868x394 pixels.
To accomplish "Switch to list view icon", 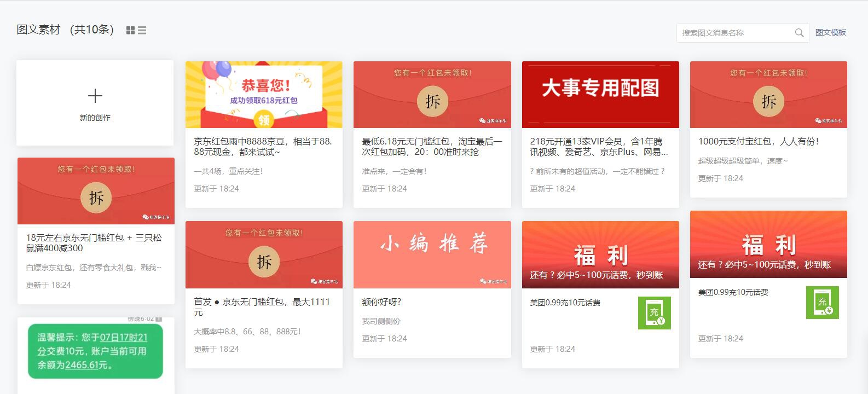I will tap(142, 31).
